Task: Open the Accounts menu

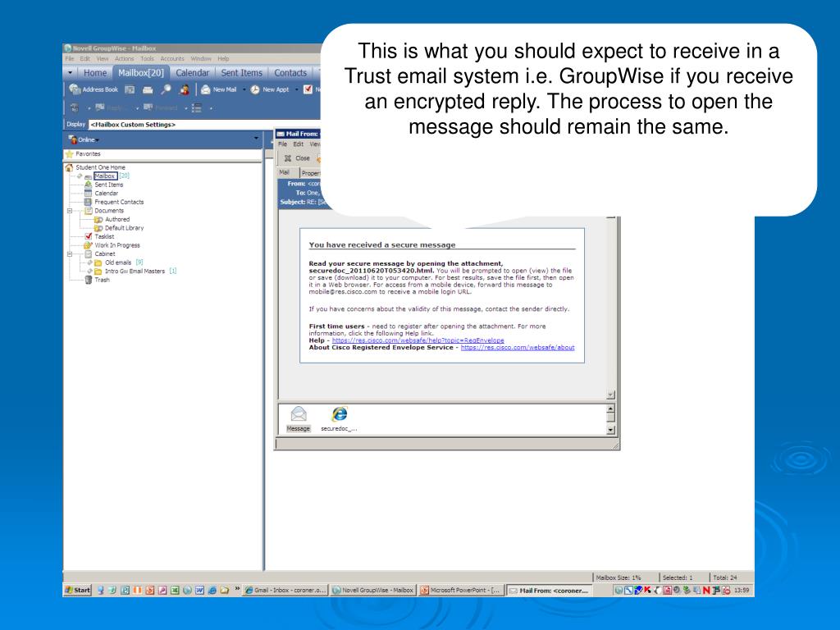Action: (x=172, y=58)
